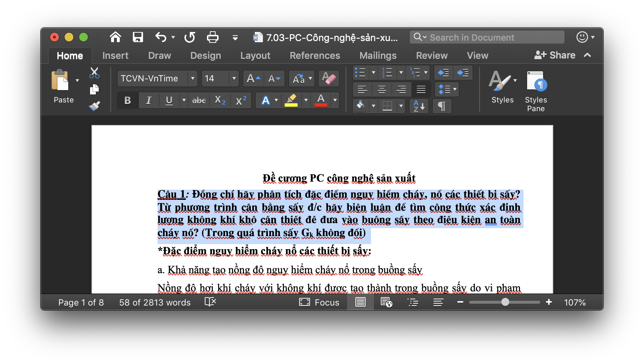Apply strikethrough to the selection

tap(199, 101)
